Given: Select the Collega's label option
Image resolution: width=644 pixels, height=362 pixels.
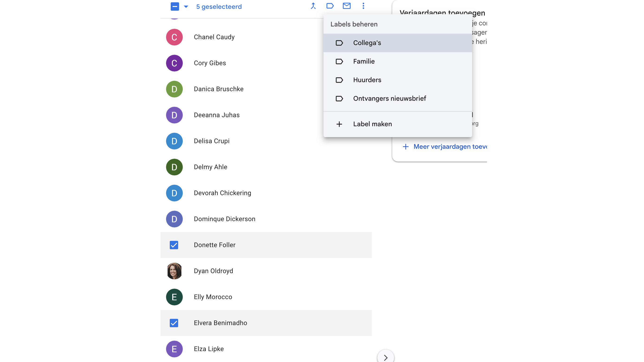Looking at the screenshot, I should point(367,43).
